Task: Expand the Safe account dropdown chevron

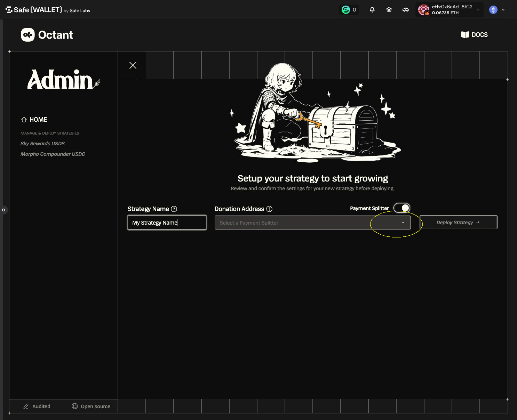Action: point(478,10)
